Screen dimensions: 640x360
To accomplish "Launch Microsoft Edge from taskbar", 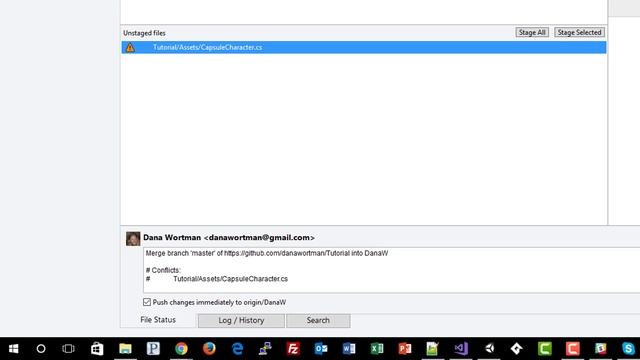I will coord(237,349).
